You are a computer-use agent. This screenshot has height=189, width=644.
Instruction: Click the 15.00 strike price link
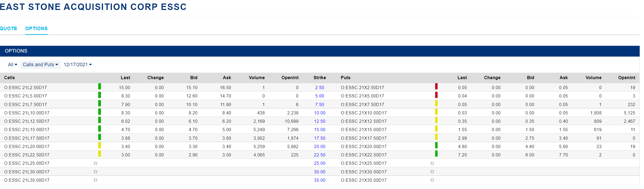(x=319, y=129)
